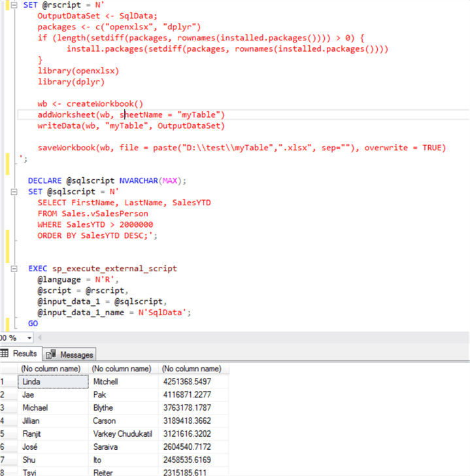Viewport: 470px width, 476px height.
Task: Switch to the Messages tab
Action: 69,354
